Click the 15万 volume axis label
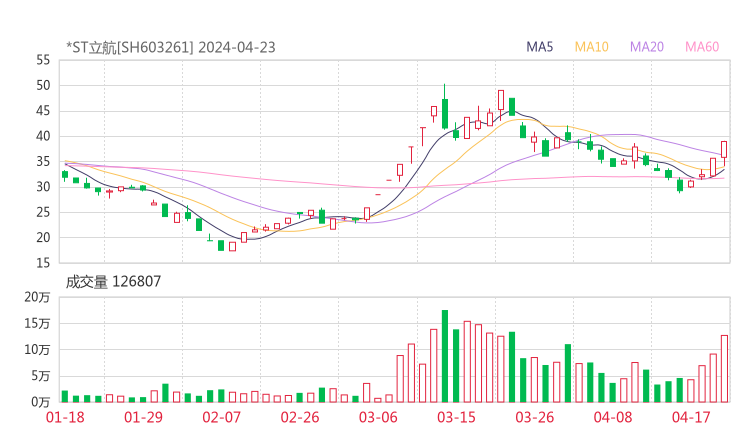The height and width of the screenshot is (440, 740). [37, 323]
